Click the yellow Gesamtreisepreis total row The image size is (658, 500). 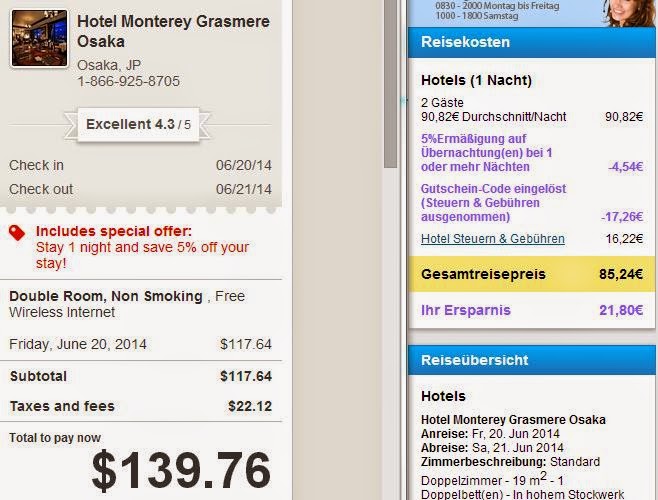(x=532, y=273)
